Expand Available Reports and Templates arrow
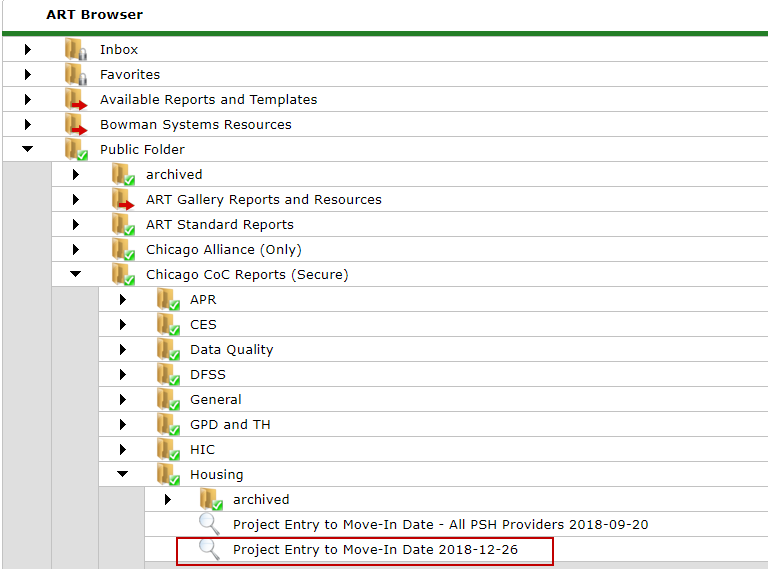The height and width of the screenshot is (569, 768). coord(28,99)
